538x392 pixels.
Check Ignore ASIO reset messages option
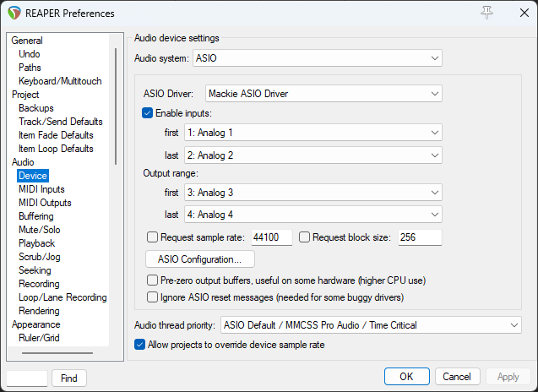152,297
